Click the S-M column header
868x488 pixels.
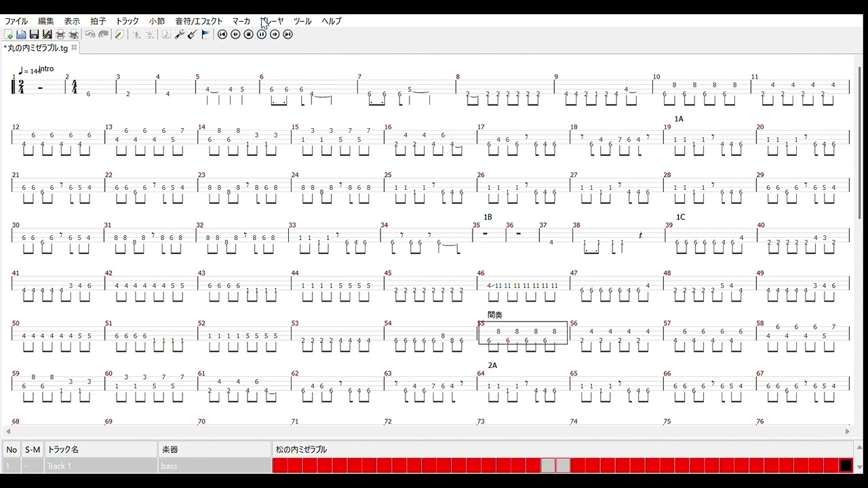[33, 449]
